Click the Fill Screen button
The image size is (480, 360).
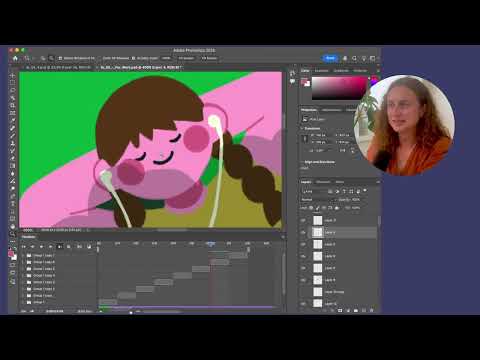[209, 58]
